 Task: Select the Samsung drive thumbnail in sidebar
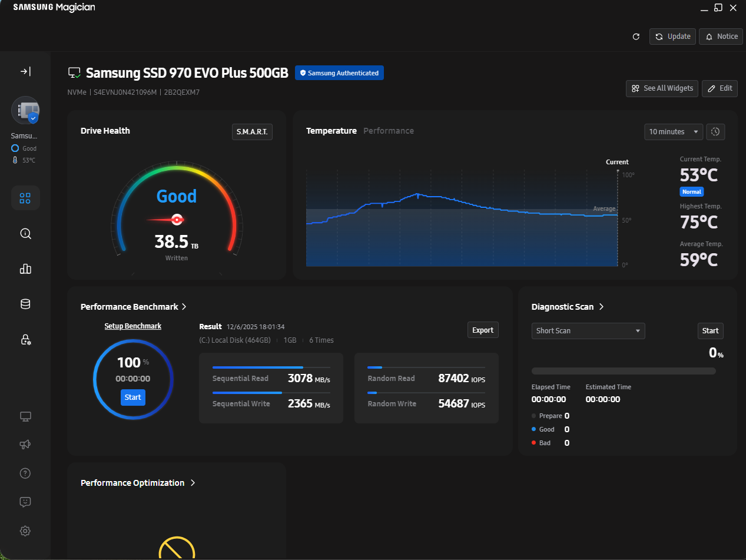25,110
